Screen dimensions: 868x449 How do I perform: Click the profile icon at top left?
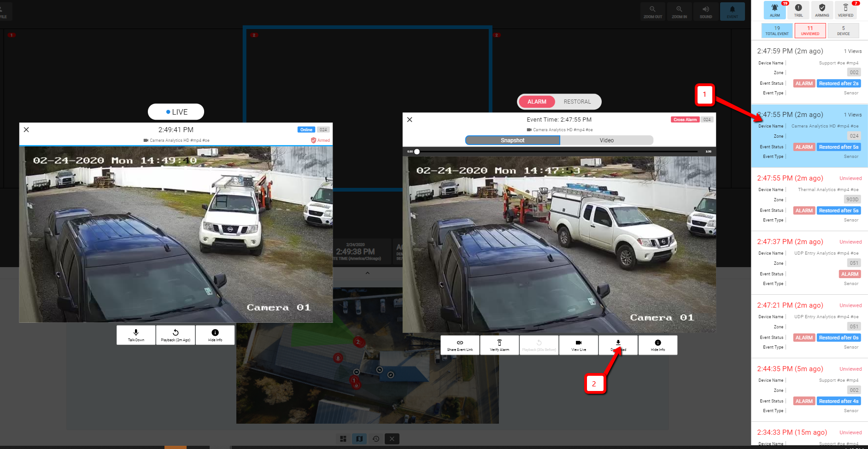click(4, 12)
